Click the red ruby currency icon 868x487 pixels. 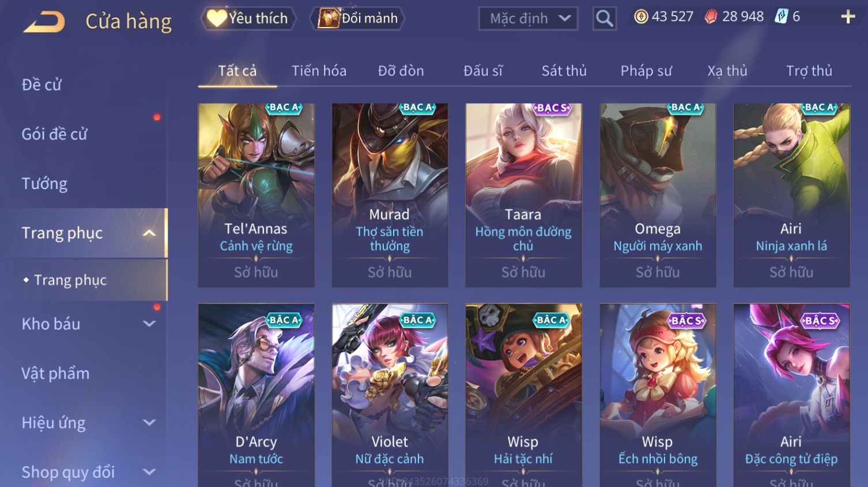pos(711,17)
